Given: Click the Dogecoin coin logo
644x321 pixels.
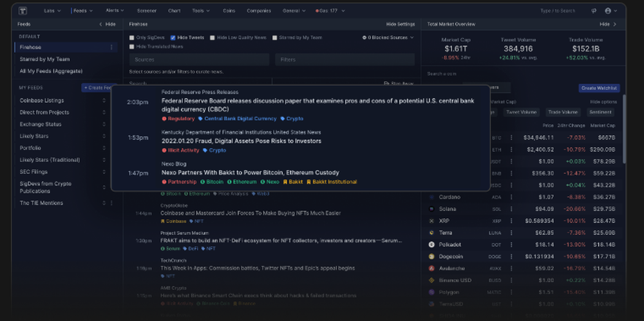Looking at the screenshot, I should click(x=431, y=257).
